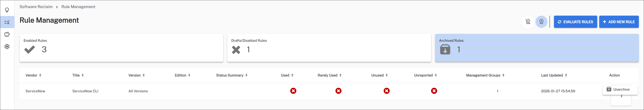Sort the table by Last Updated
644x110 pixels.
pos(554,75)
